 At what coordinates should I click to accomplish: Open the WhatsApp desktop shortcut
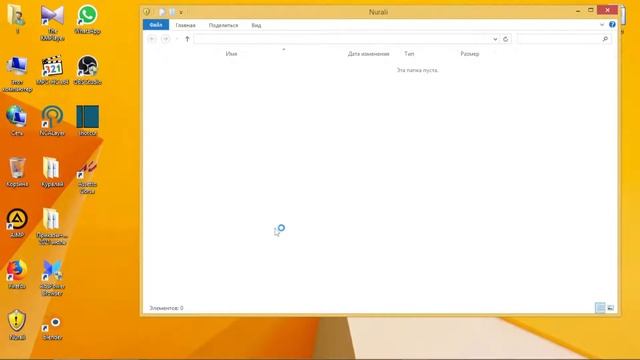[87, 19]
